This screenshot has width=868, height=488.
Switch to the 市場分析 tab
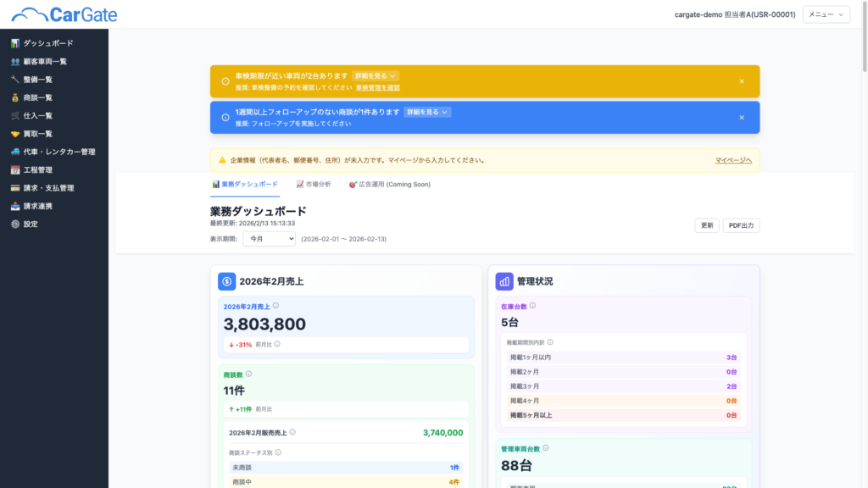click(x=313, y=184)
